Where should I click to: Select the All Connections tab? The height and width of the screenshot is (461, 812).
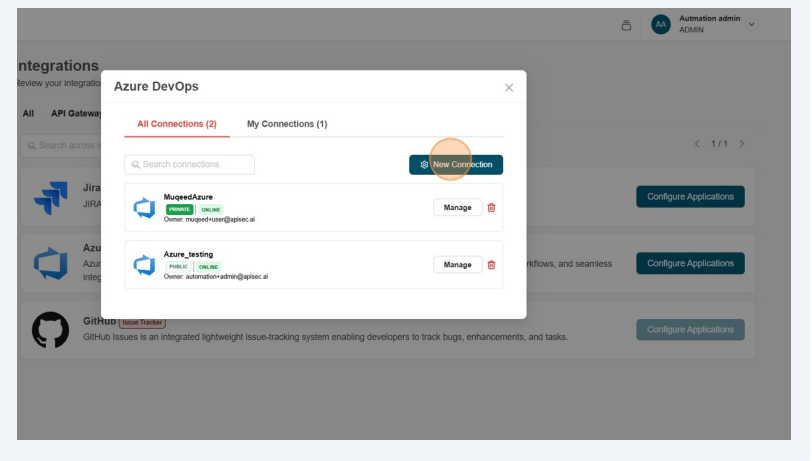176,124
